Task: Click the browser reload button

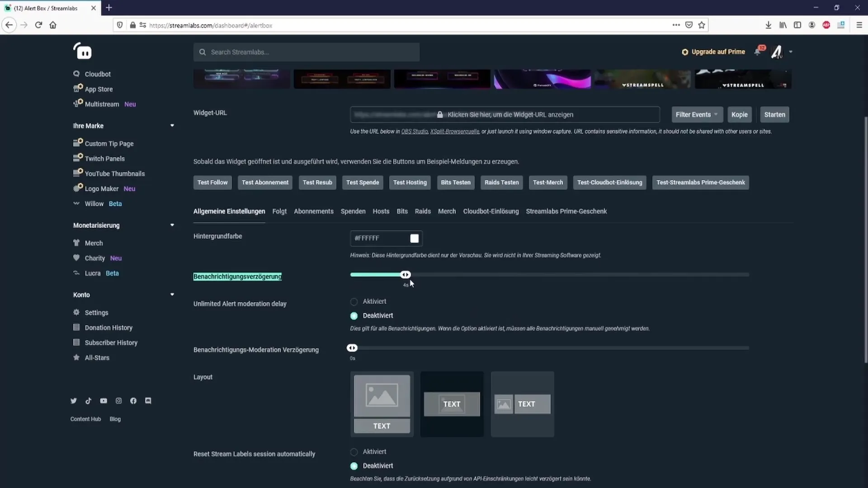Action: coord(38,25)
